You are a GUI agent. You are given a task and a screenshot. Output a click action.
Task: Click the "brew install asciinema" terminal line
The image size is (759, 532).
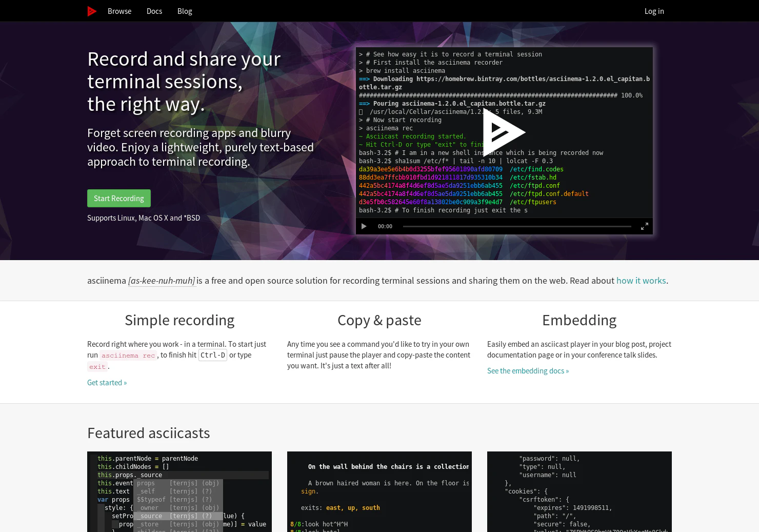402,71
